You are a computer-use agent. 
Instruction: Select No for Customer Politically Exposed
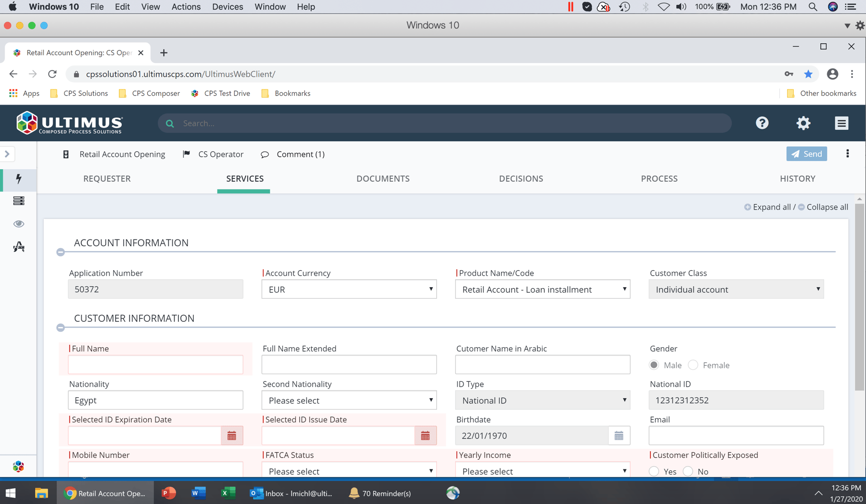click(x=688, y=471)
